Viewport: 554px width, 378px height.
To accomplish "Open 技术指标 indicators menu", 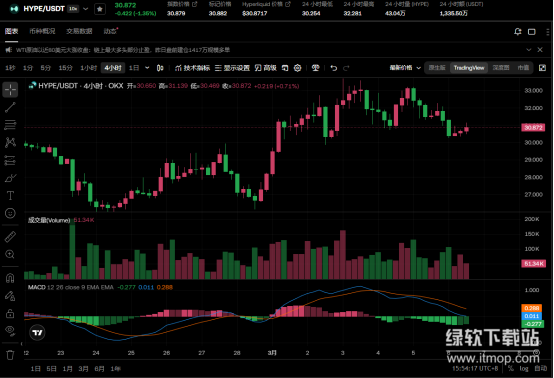I will pyautogui.click(x=192, y=68).
